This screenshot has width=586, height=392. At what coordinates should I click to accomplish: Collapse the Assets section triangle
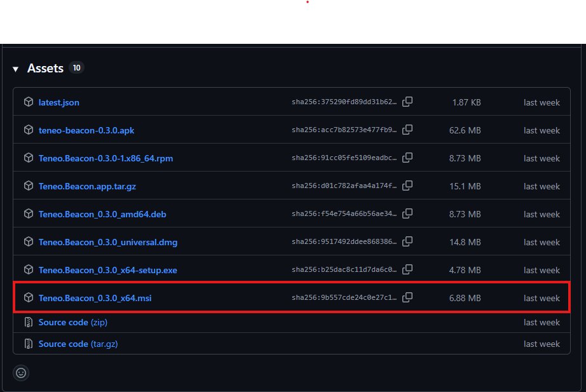[x=15, y=69]
